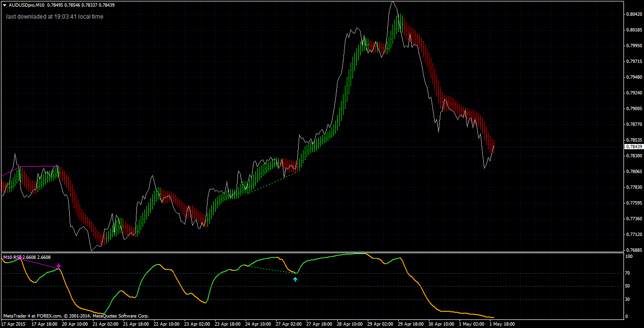
Task: Click the current price tag 0.78439
Action: click(634, 147)
